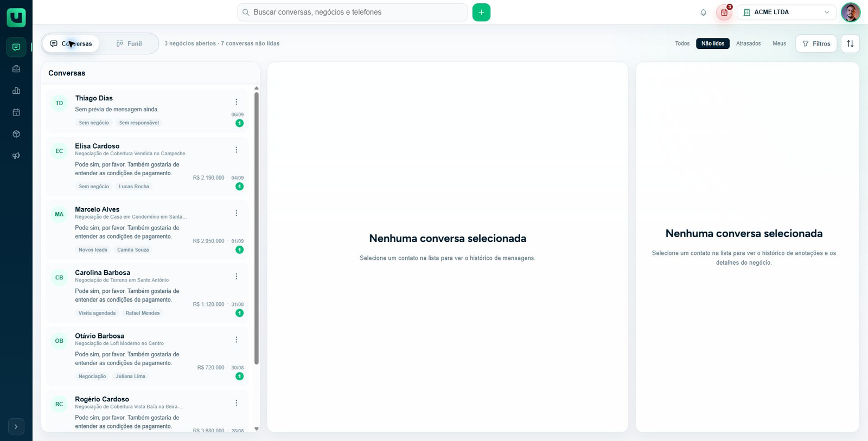
Task: Open the ACME LTDA company dropdown
Action: [x=787, y=12]
